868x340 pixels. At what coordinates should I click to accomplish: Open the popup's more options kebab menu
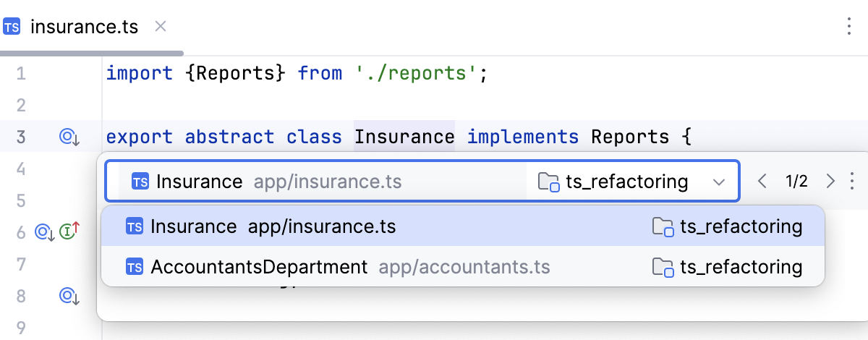pos(852,181)
